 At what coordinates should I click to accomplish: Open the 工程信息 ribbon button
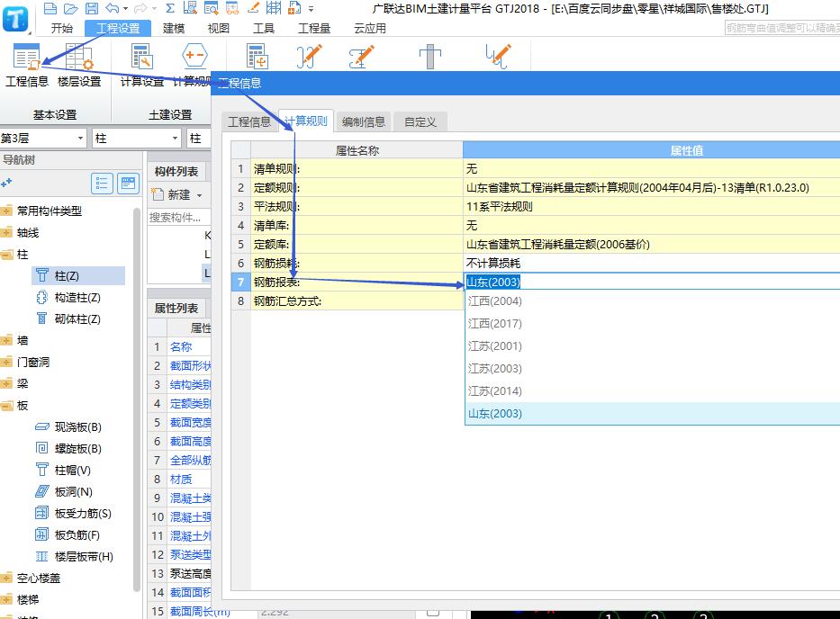tap(26, 66)
